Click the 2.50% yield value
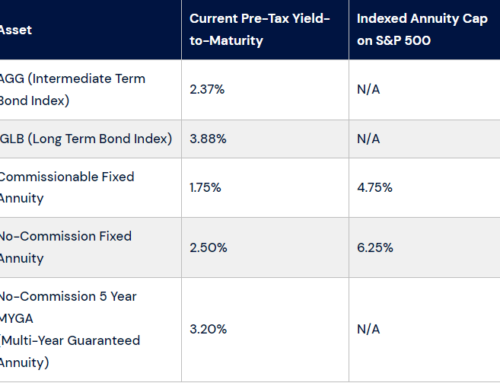Screen dimensions: 500x383 208,248
